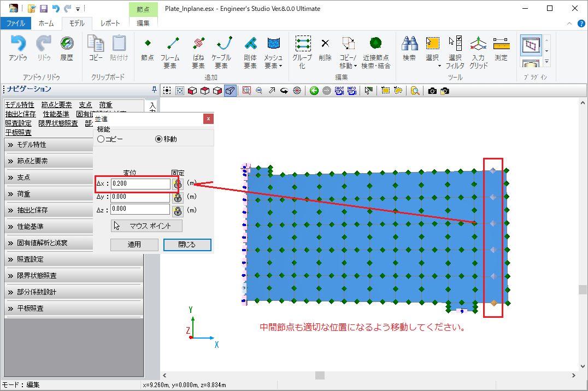This screenshot has width=588, height=391.
Task: Click the zoom window magnifier icon
Action: click(x=246, y=91)
